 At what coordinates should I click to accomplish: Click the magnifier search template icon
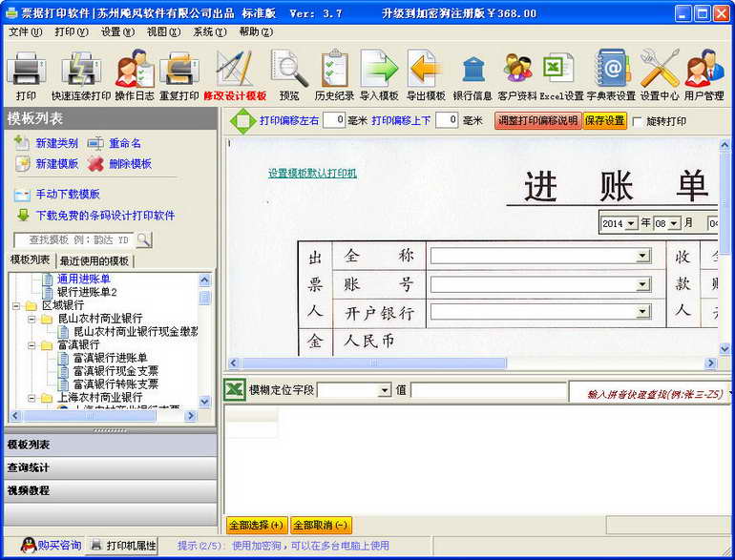pyautogui.click(x=144, y=240)
